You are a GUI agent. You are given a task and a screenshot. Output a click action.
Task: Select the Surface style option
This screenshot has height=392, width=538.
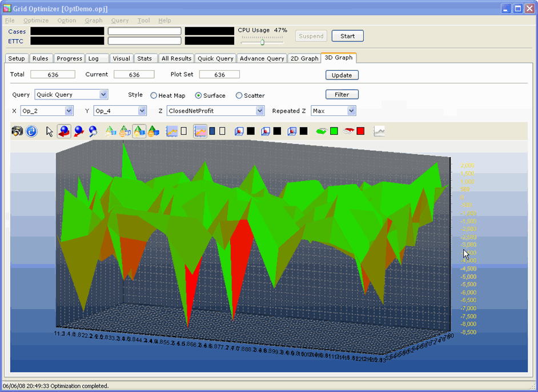199,96
